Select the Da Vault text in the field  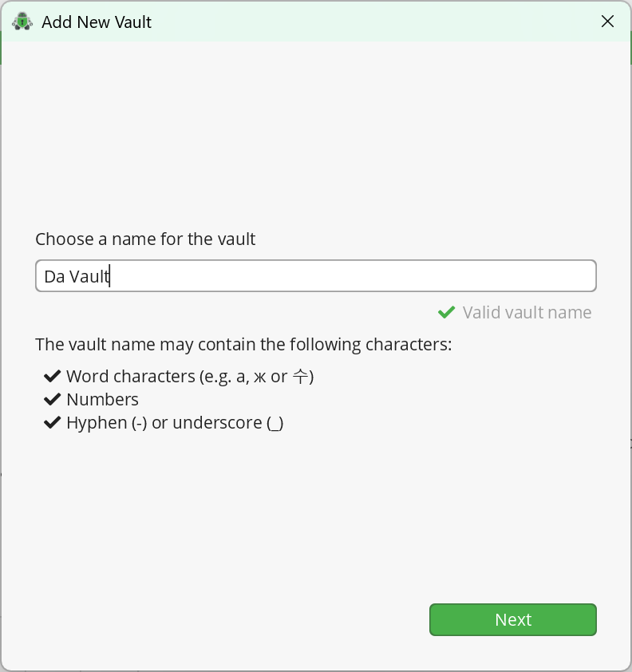[x=77, y=275]
